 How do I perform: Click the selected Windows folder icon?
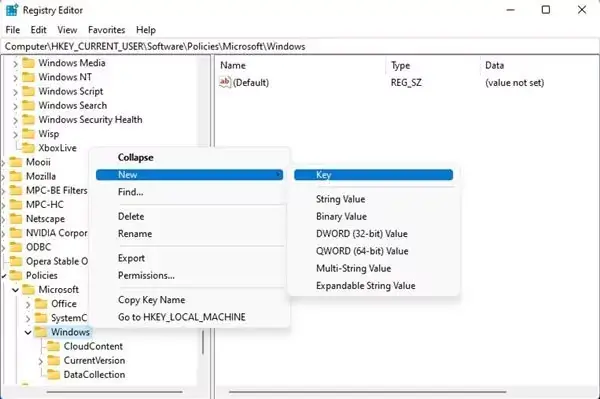coord(41,332)
